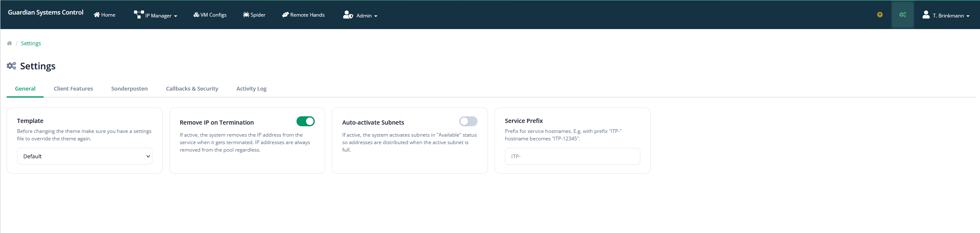Click the Service Prefix card title
Screen dimensions: 980x233
tap(524, 121)
